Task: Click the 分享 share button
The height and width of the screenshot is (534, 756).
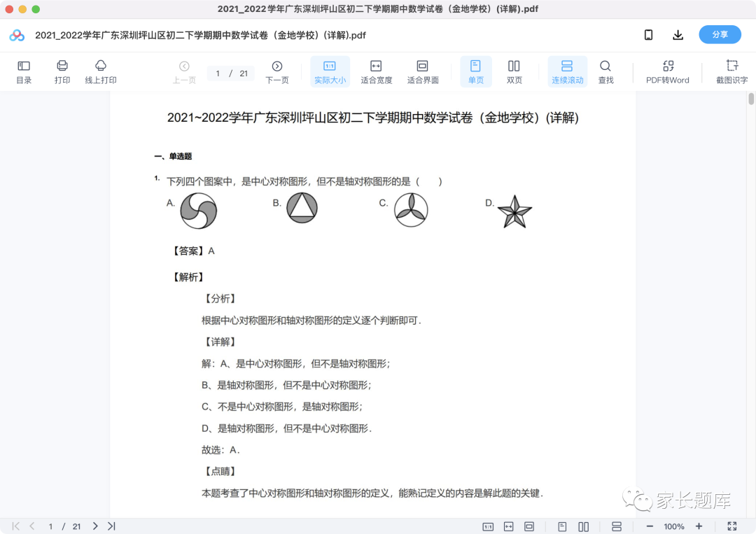Action: [x=720, y=35]
